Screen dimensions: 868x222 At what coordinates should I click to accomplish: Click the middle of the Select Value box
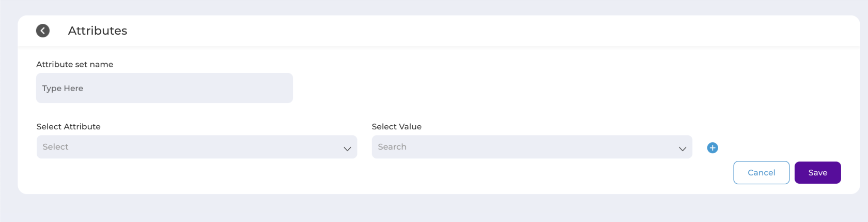[x=532, y=147]
